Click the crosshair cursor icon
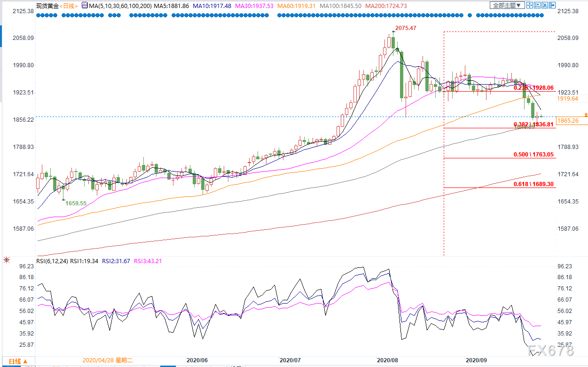This screenshot has height=367, width=588. (530, 5)
